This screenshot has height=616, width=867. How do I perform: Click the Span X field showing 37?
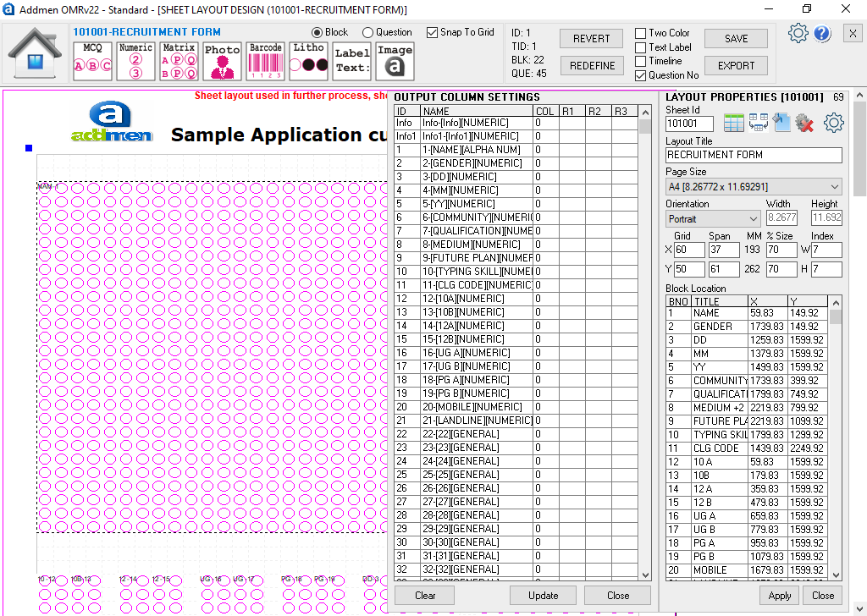724,250
